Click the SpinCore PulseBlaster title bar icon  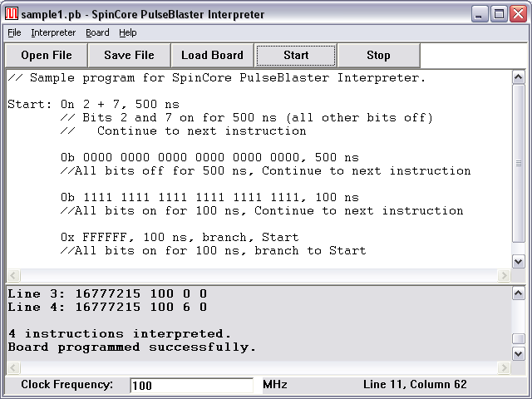(12, 13)
